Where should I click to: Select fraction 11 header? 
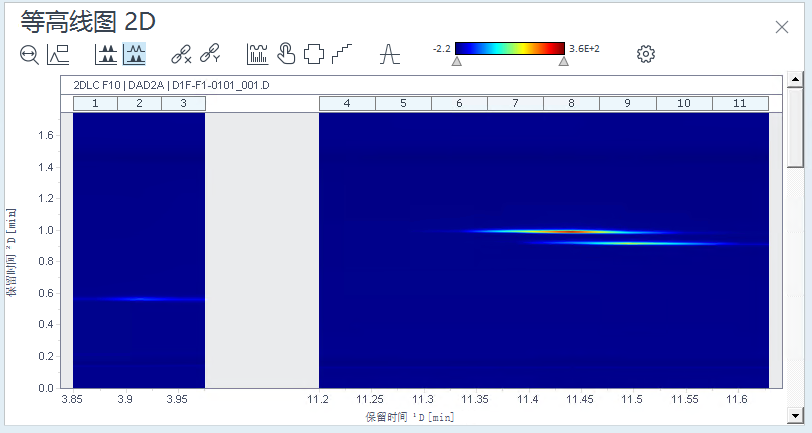pos(740,103)
